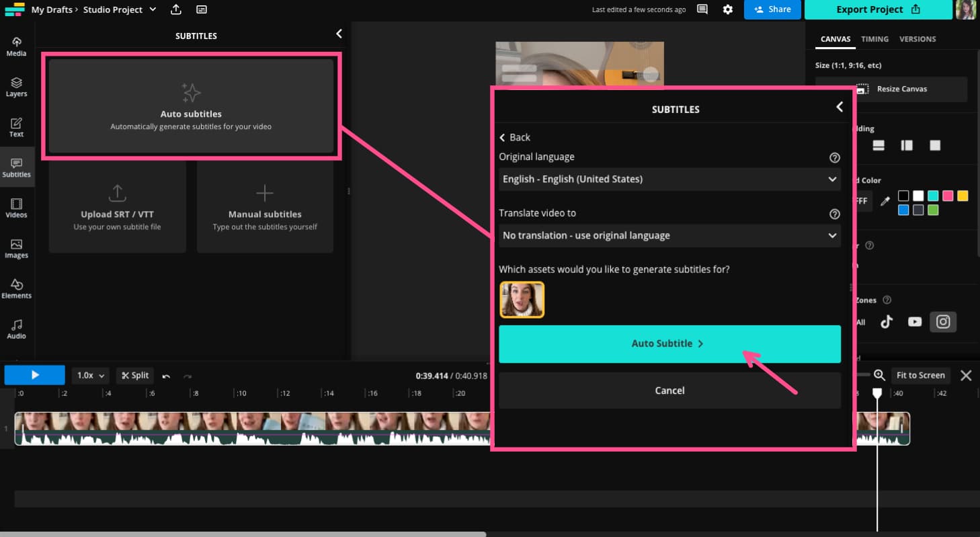The height and width of the screenshot is (537, 980).
Task: Select the Text tool in sidebar
Action: 16,128
